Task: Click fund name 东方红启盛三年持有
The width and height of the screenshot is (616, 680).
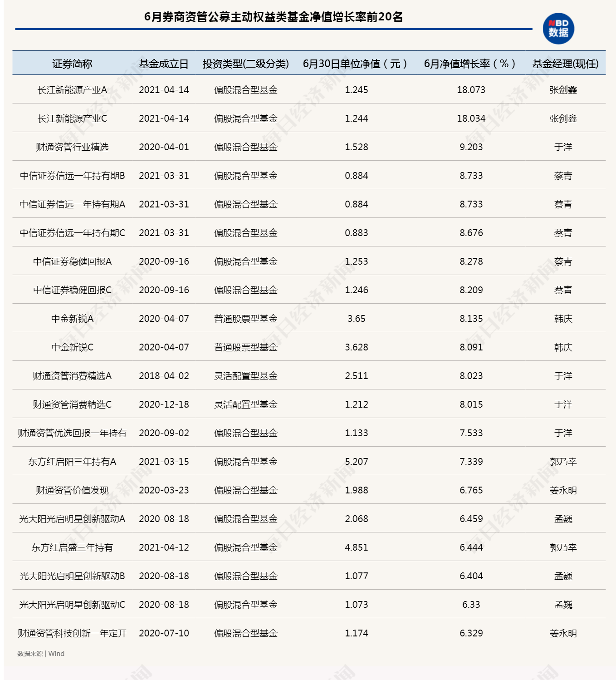Action: 72,547
